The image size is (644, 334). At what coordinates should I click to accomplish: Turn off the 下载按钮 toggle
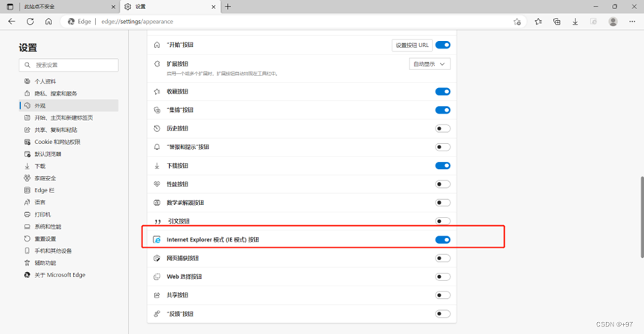pyautogui.click(x=443, y=166)
